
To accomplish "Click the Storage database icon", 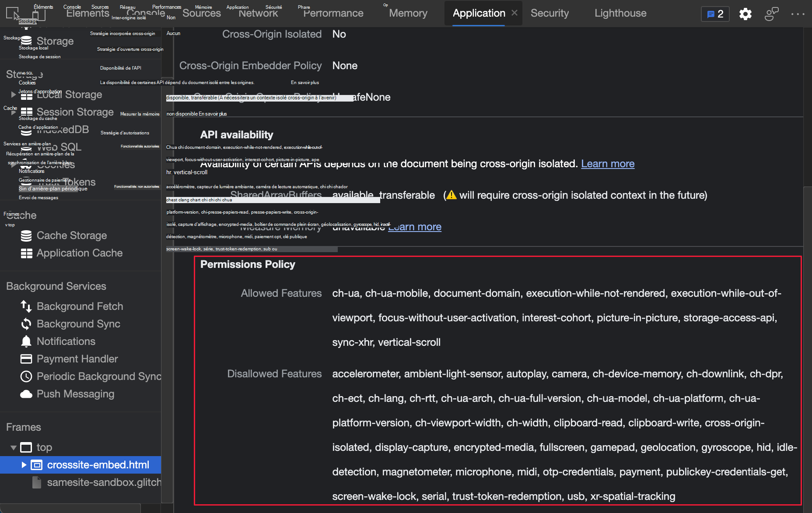I will click(x=26, y=41).
